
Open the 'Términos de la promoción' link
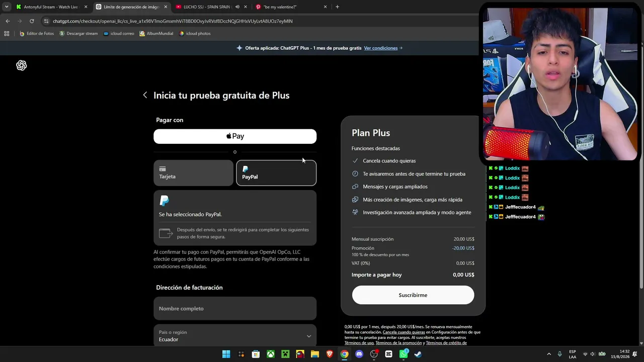(x=399, y=343)
